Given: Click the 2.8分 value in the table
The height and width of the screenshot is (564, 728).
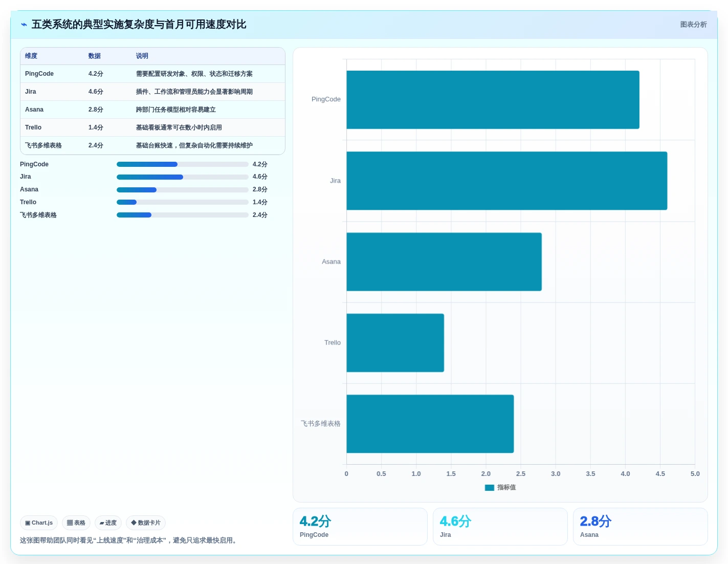Looking at the screenshot, I should [x=96, y=110].
